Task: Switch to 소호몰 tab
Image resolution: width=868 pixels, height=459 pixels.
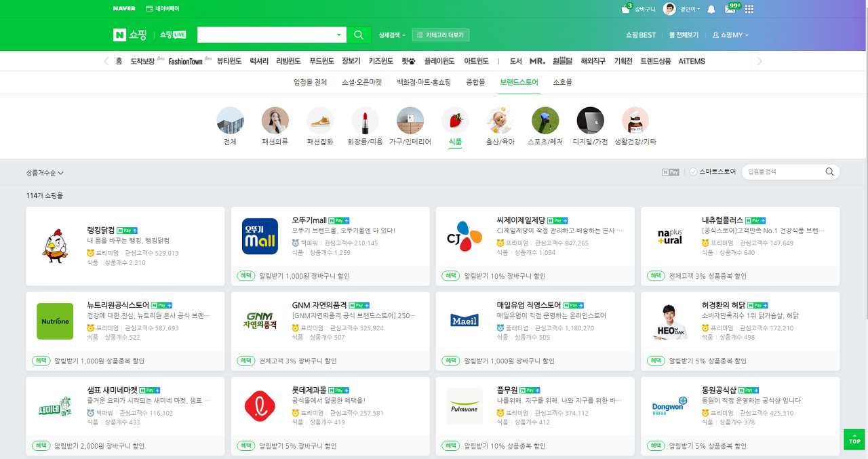Action: click(x=562, y=82)
